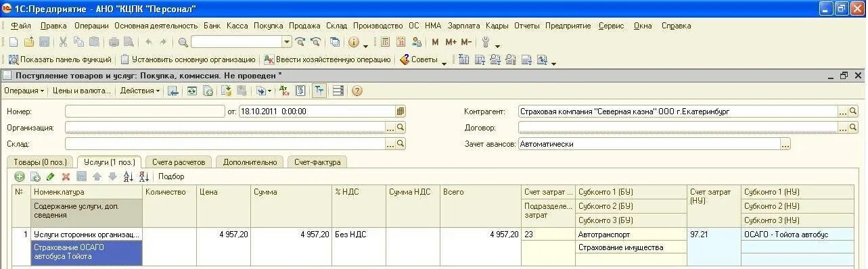This screenshot has height=269, width=868.
Task: Select cell Страхование ОСАГО автобуса Тойота
Action: [87, 252]
